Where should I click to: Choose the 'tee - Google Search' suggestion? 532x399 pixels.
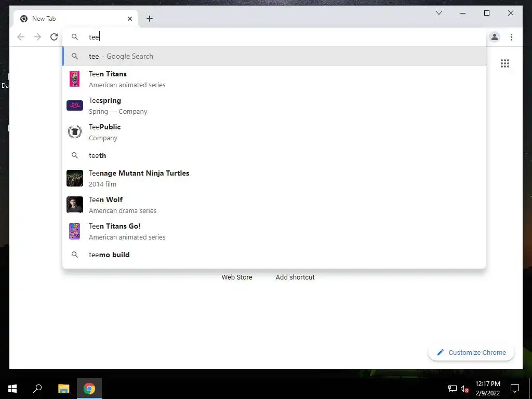click(274, 56)
